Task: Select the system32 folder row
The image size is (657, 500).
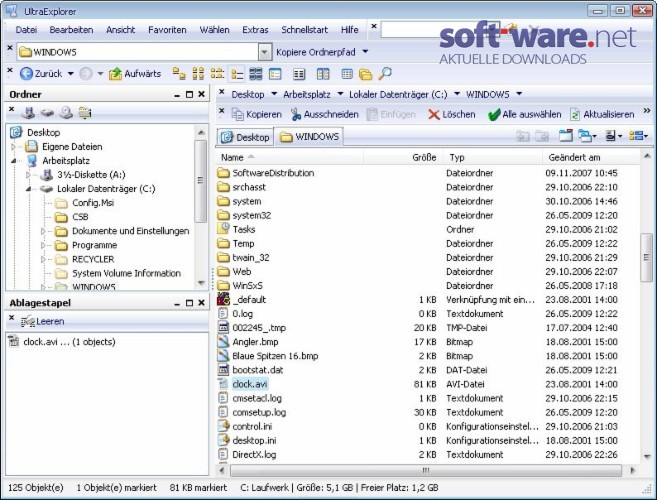Action: click(427, 215)
